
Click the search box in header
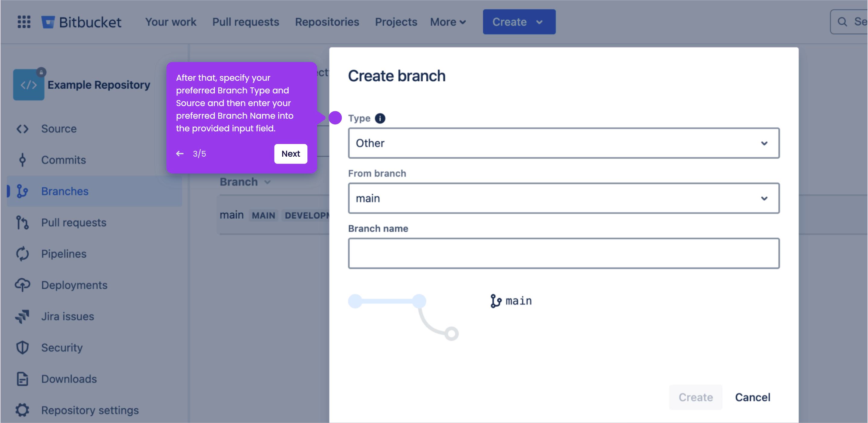pos(849,22)
